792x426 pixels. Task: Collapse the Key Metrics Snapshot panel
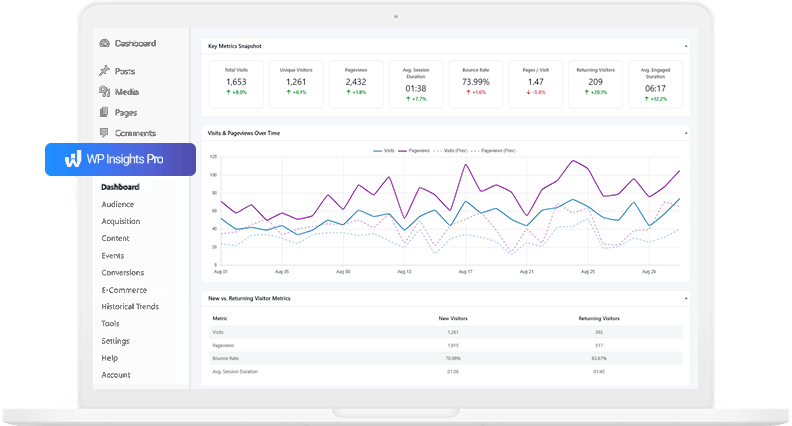point(686,46)
